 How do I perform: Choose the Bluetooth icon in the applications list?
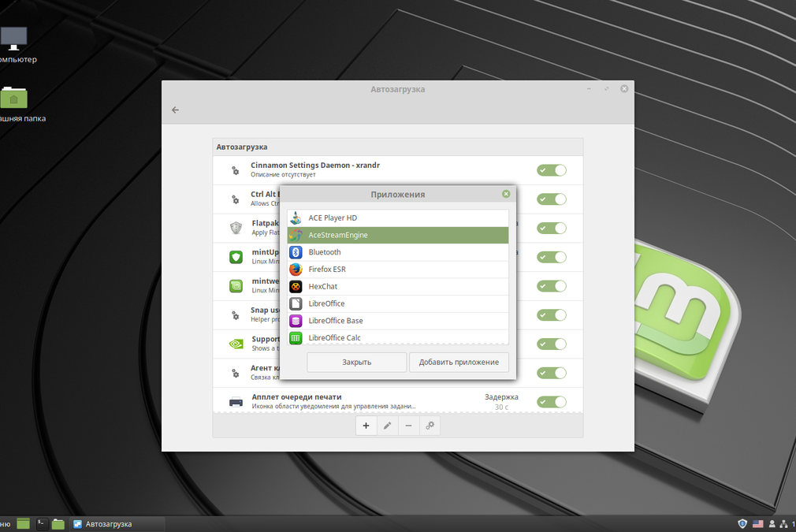[x=296, y=252]
